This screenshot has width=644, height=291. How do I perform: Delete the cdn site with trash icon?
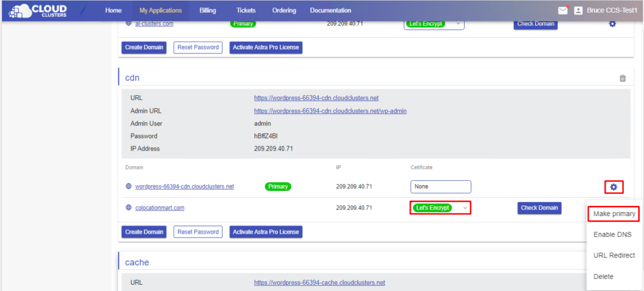623,78
